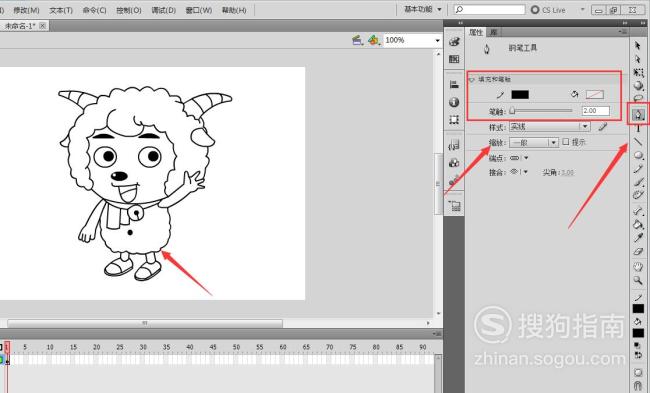This screenshot has width=650, height=393.
Task: Select the Hand tool
Action: point(638,267)
